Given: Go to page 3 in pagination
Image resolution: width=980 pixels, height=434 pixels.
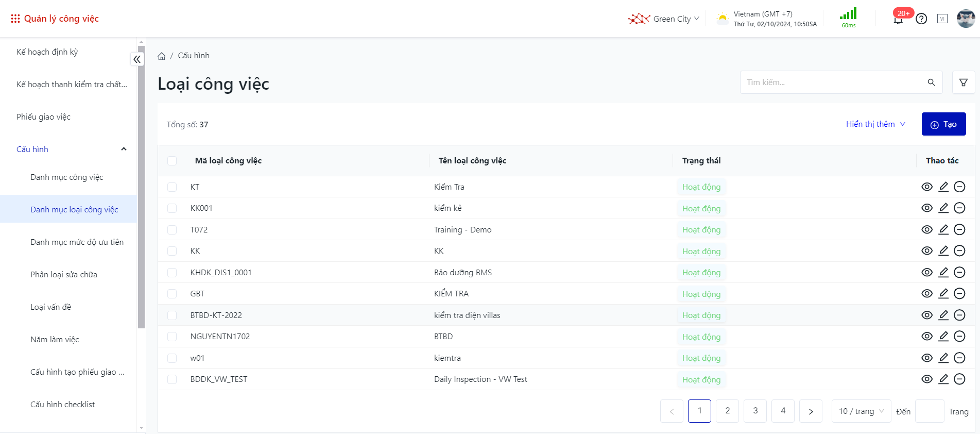Looking at the screenshot, I should [x=755, y=411].
